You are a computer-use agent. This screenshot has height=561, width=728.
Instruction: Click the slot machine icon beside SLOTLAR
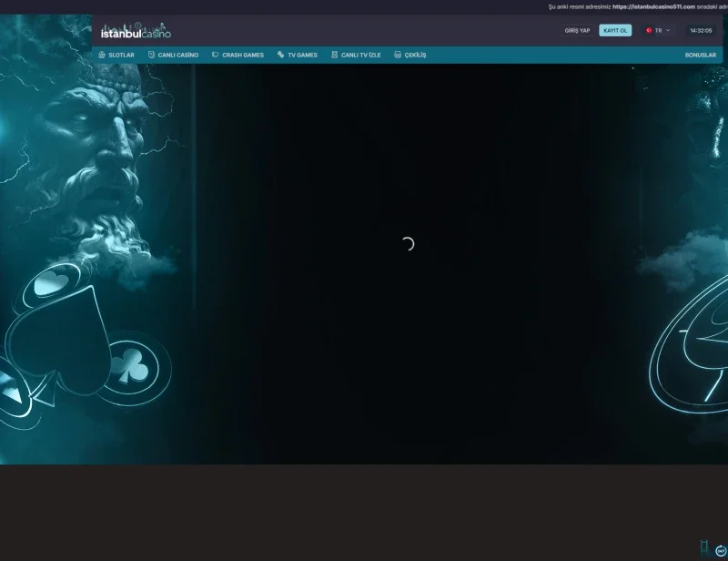point(102,55)
